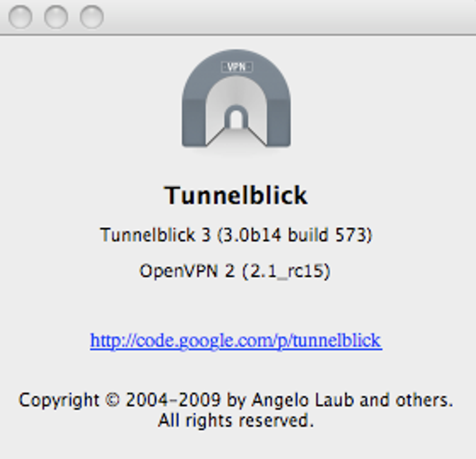Click the rightmost zoom window button

91,17
